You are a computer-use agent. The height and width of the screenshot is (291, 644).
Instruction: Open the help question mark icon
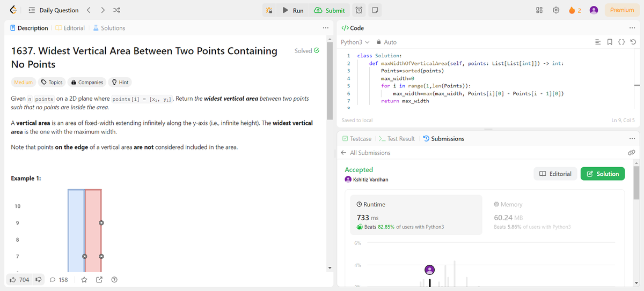pyautogui.click(x=114, y=280)
